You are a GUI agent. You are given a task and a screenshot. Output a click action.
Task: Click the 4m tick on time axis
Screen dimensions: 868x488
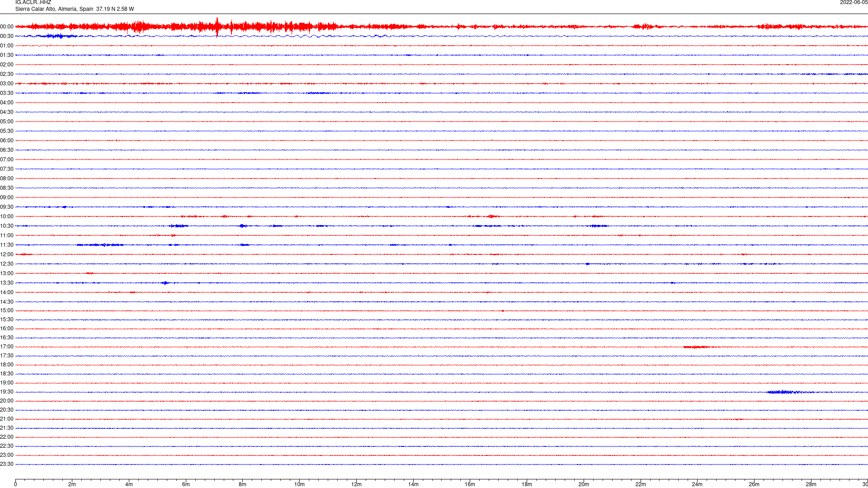pos(129,484)
